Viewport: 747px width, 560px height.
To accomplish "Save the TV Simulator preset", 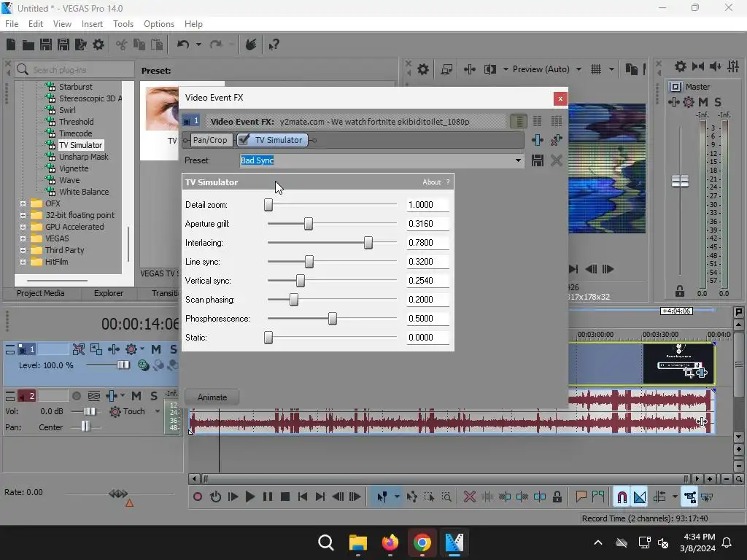I will tap(538, 160).
